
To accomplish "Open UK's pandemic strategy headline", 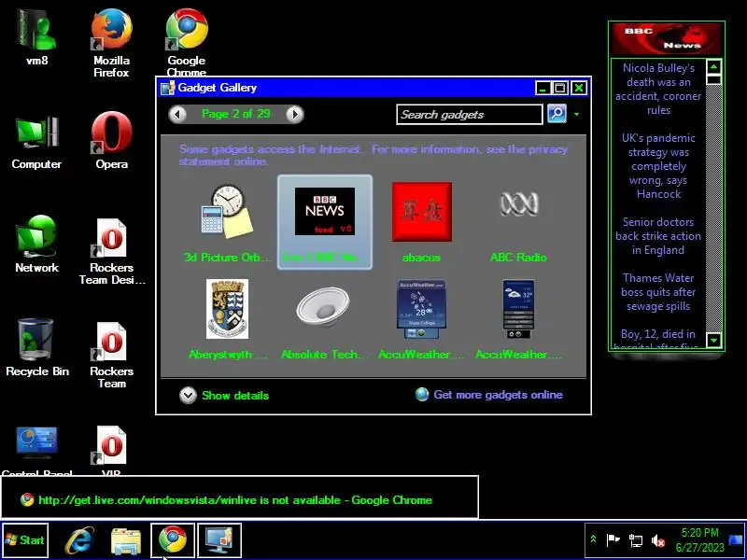I will [658, 166].
